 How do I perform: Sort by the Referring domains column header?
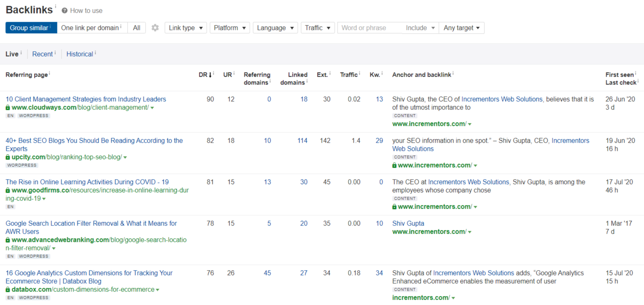pyautogui.click(x=257, y=79)
